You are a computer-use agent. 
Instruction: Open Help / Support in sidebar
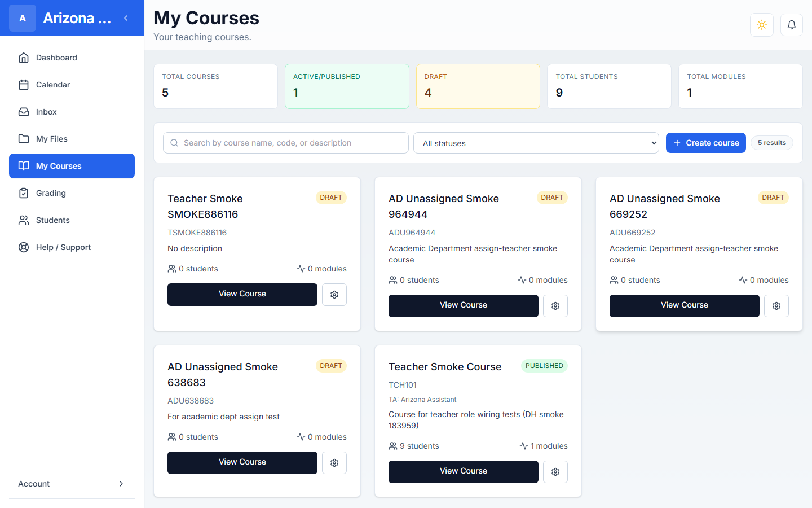(x=72, y=247)
